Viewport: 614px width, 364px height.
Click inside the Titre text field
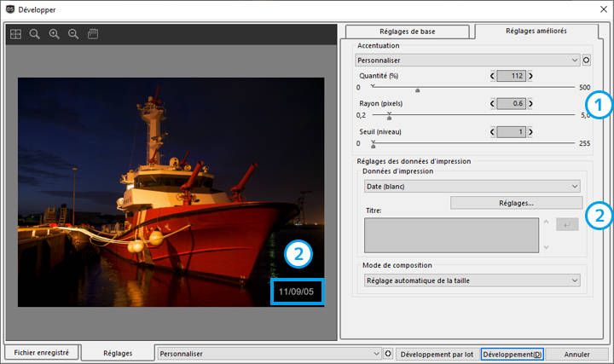pos(450,235)
